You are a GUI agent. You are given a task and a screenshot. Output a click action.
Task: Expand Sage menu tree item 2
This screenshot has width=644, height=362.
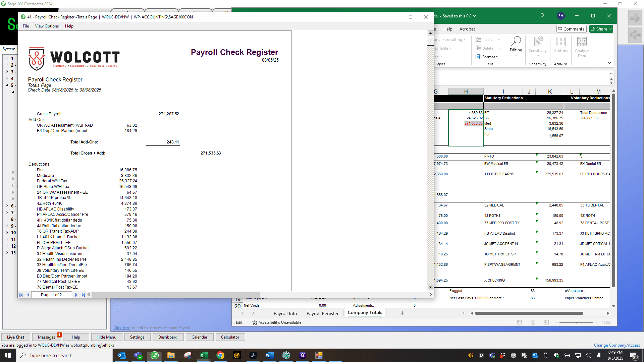pos(7,65)
